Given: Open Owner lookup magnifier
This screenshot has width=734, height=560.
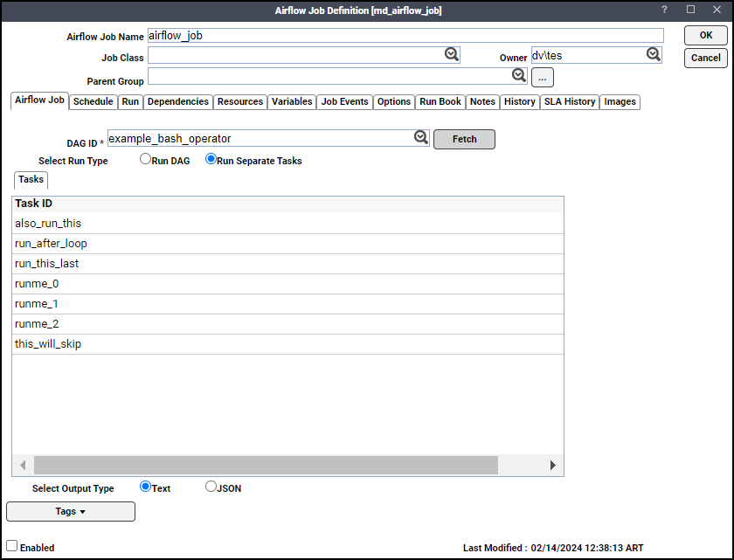Looking at the screenshot, I should [654, 55].
